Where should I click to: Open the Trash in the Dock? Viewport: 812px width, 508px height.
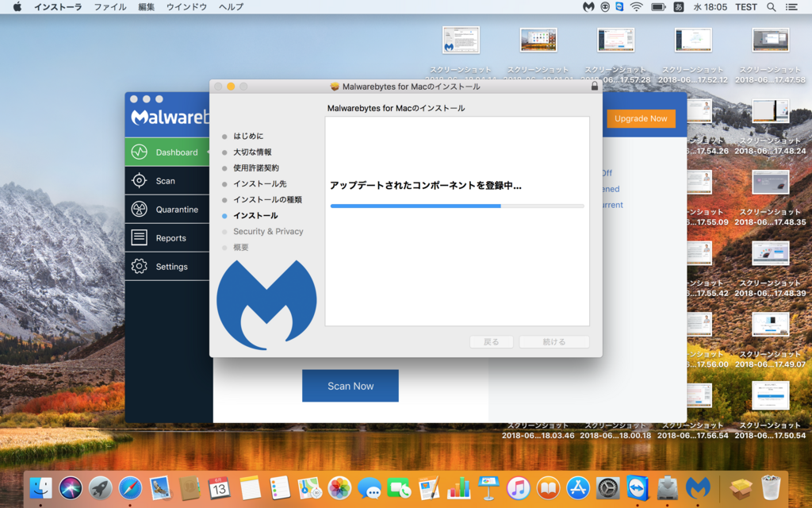click(771, 488)
